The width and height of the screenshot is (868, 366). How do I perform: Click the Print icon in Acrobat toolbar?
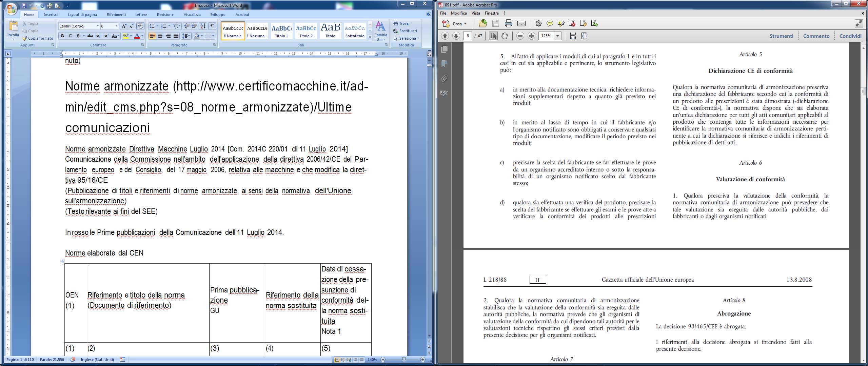tap(508, 23)
